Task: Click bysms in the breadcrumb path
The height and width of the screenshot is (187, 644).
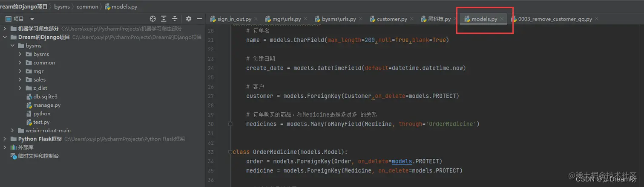Action: (x=62, y=7)
